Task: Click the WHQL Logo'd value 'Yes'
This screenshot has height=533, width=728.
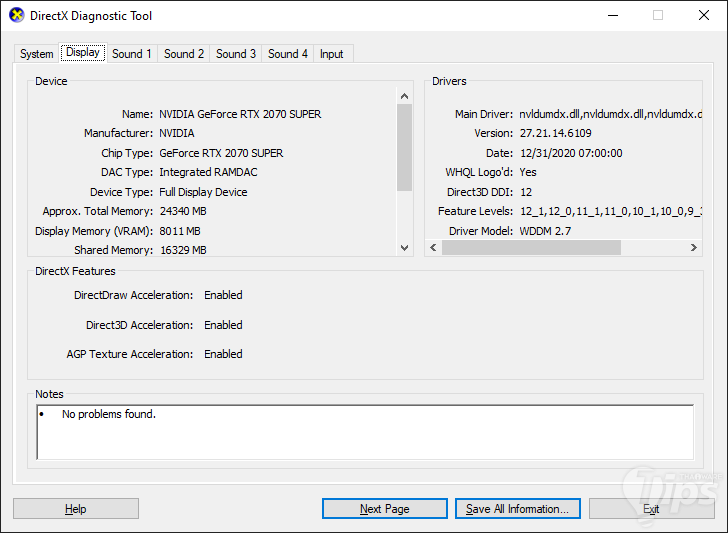Action: (x=528, y=172)
